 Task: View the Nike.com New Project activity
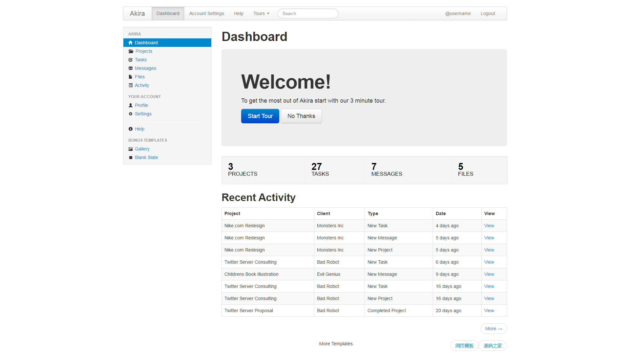coord(489,250)
